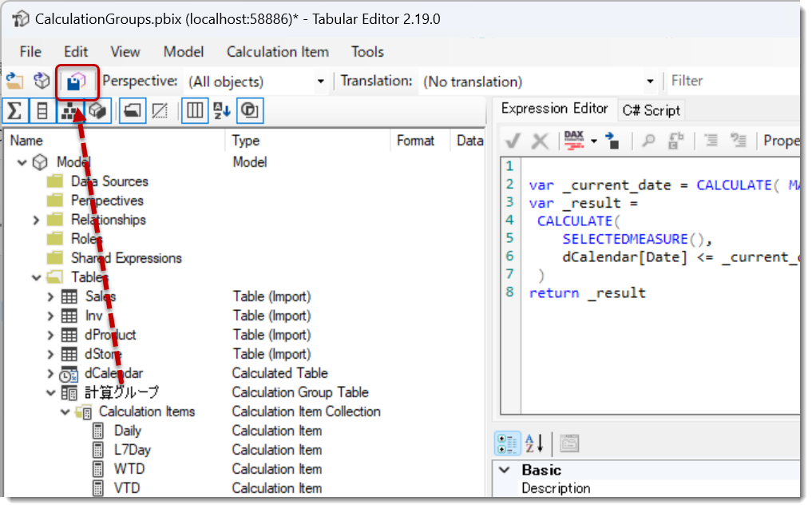812x509 pixels.
Task: Click the connect to database cube icon
Action: (x=42, y=81)
